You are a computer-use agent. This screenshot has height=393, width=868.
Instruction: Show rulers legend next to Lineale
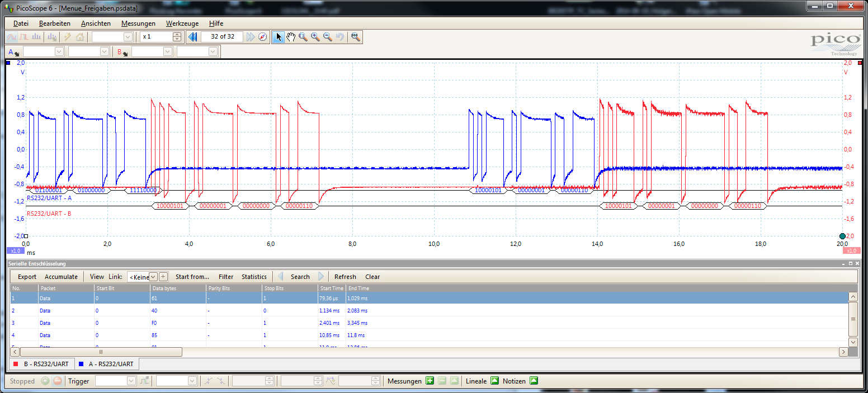click(495, 381)
